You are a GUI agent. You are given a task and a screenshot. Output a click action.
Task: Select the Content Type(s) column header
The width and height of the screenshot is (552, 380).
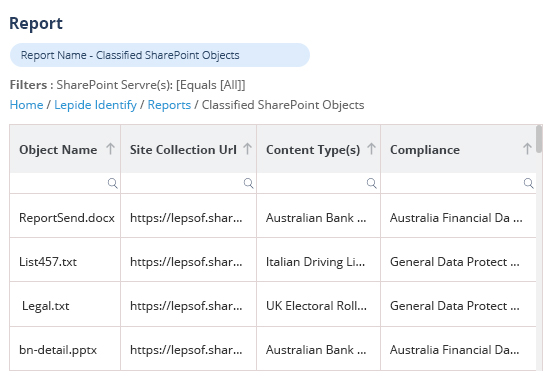319,149
